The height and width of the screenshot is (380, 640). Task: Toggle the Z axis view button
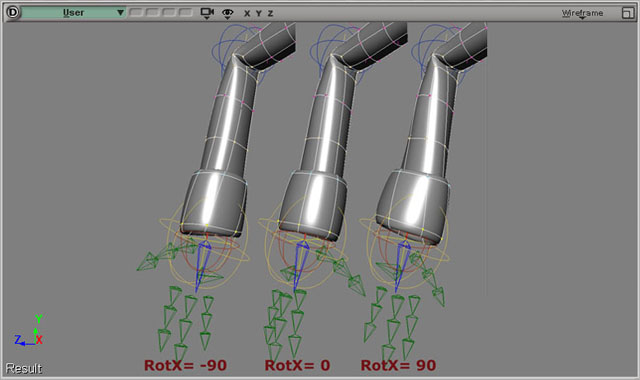270,13
